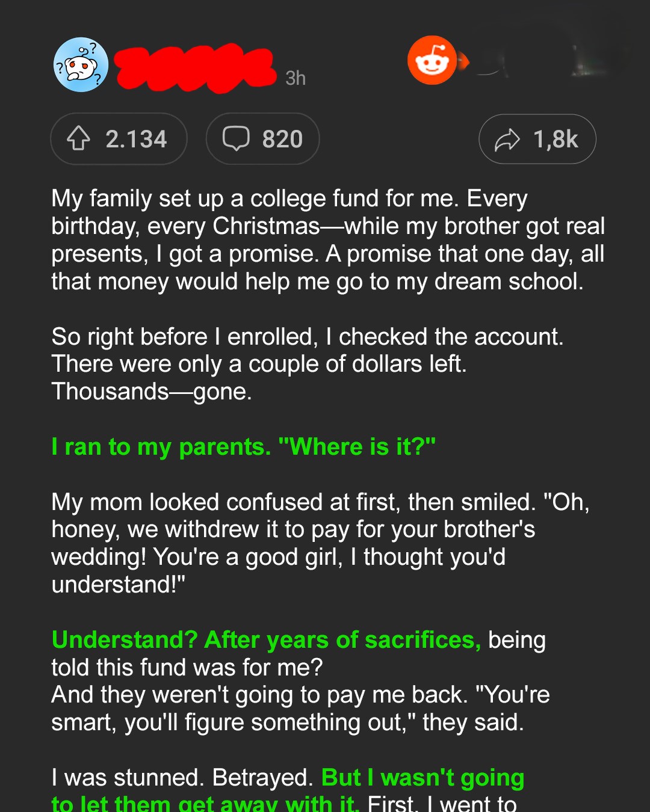Click the green "Where is it?" line

[243, 447]
